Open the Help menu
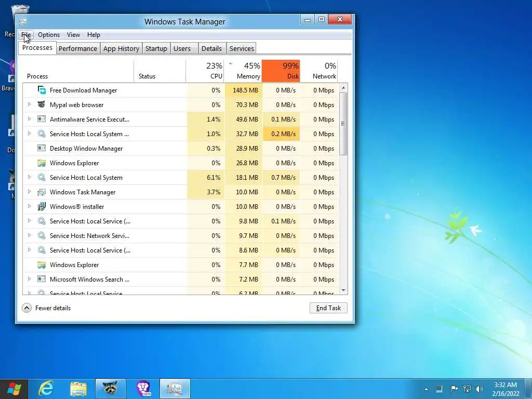 pos(94,35)
